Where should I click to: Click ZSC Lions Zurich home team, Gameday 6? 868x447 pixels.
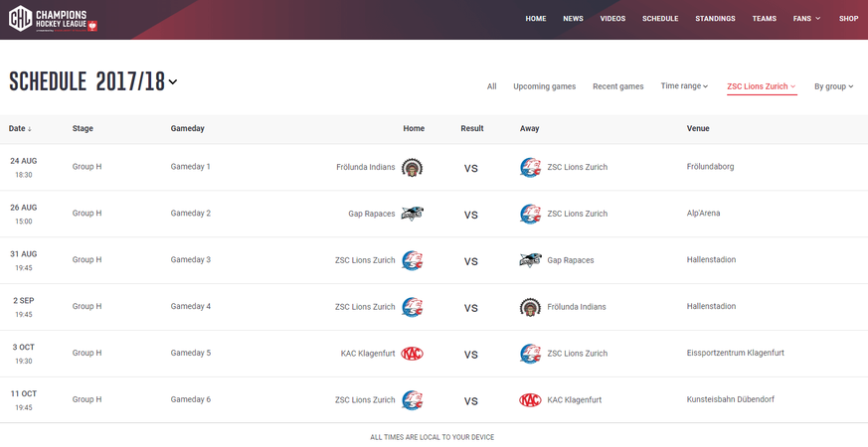tap(365, 399)
